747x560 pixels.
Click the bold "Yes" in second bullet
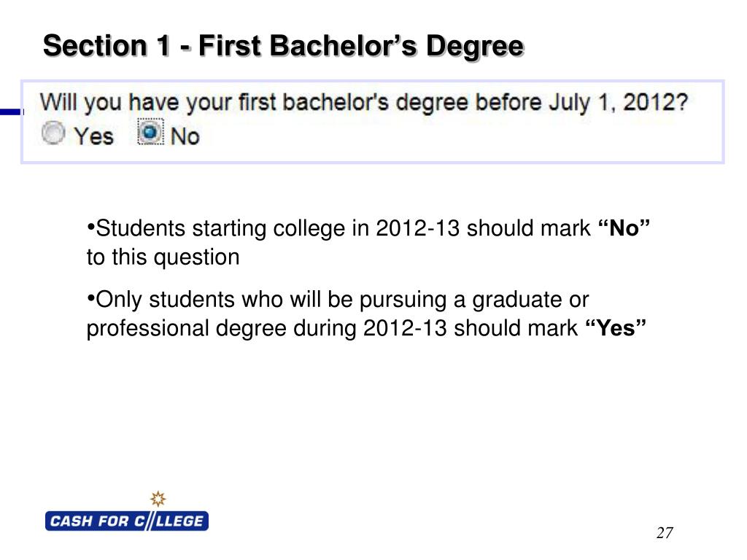click(x=616, y=328)
